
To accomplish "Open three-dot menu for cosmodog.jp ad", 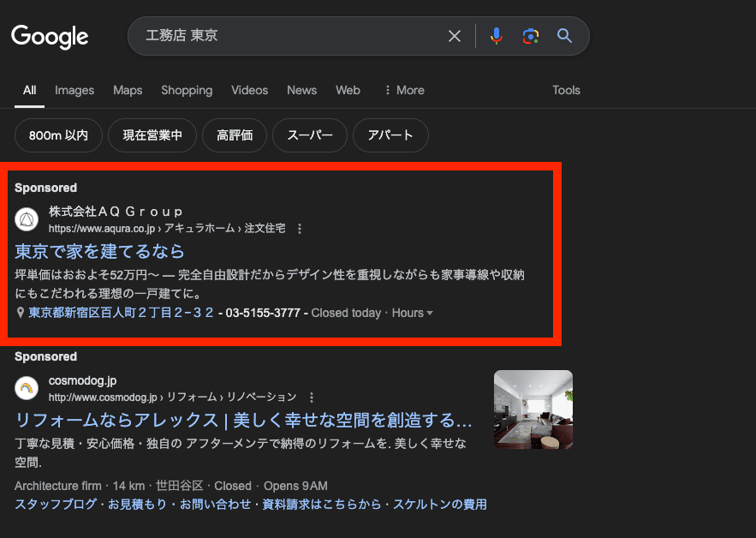I will coord(312,398).
